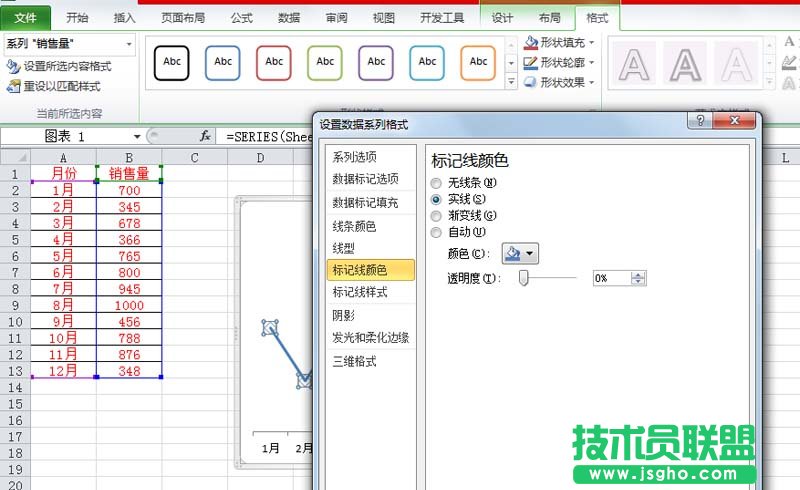
Task: Switch to the 开始 ribbon tab
Action: [77, 18]
